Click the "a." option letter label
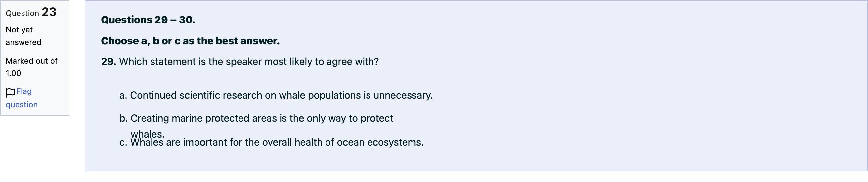 (x=123, y=95)
